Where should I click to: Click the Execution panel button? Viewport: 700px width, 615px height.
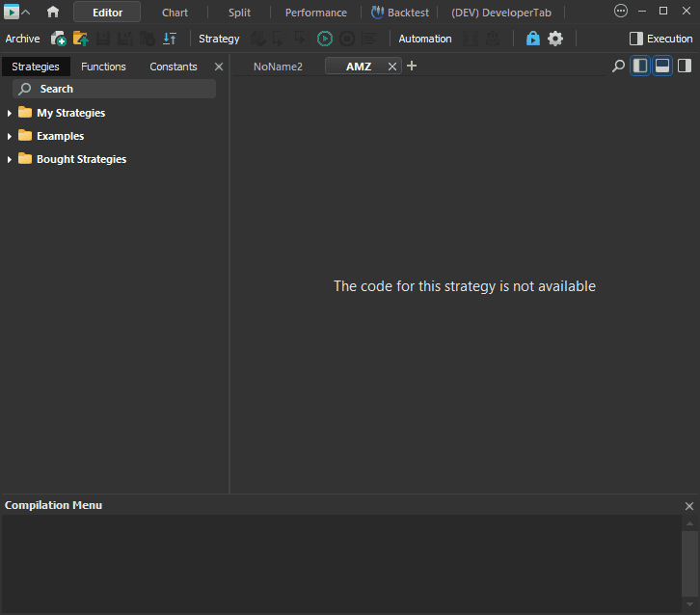[x=660, y=39]
